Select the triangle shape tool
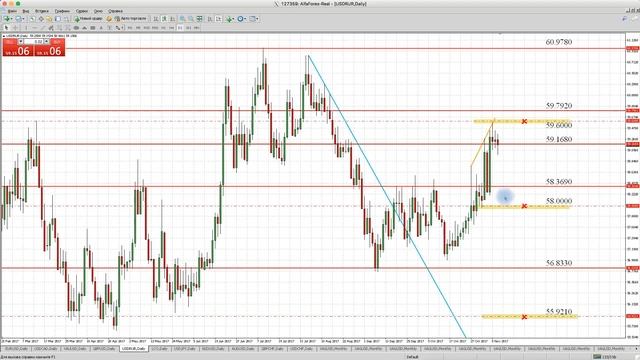Image resolution: width=640 pixels, height=360 pixels. pyautogui.click(x=84, y=28)
